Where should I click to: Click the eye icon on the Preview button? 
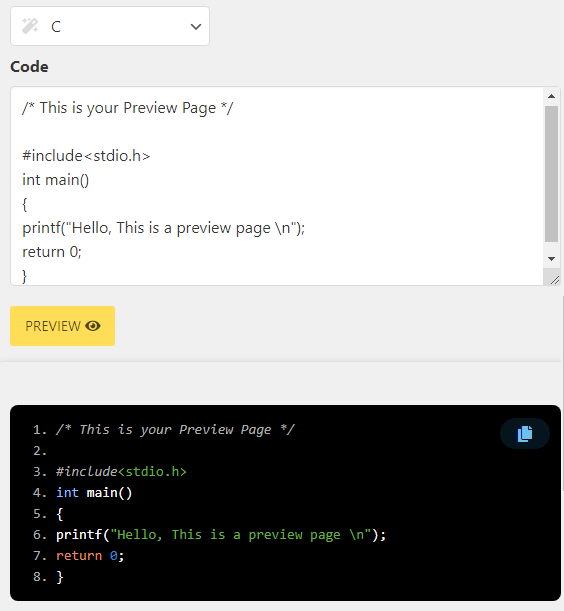pyautogui.click(x=93, y=326)
